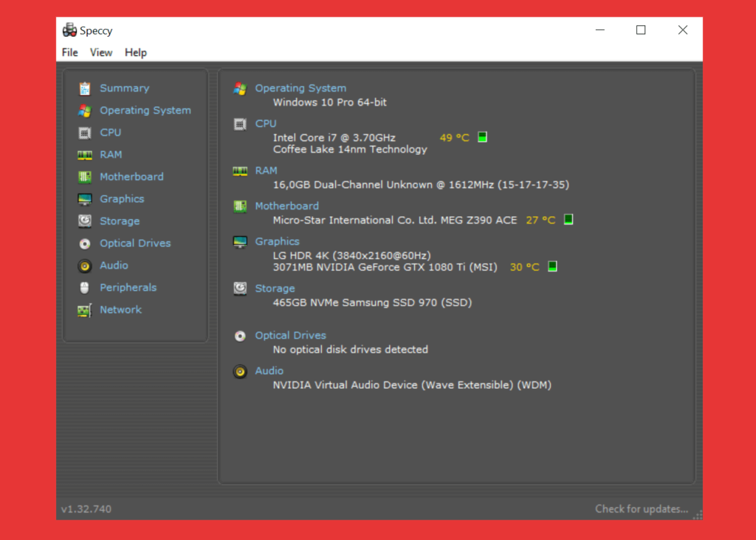Select Audio in the sidebar
The width and height of the screenshot is (756, 540).
point(114,266)
